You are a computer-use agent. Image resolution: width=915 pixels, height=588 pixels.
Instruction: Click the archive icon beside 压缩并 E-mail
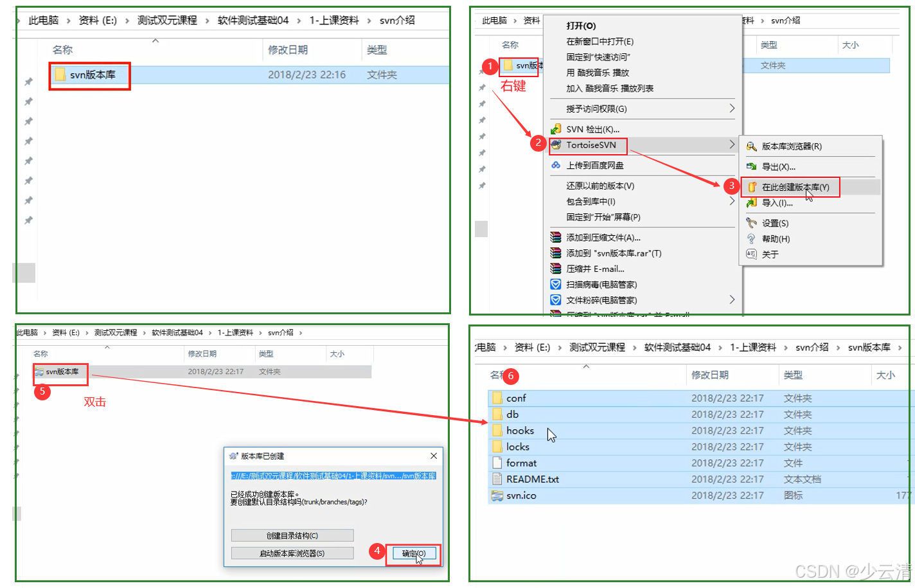point(556,269)
